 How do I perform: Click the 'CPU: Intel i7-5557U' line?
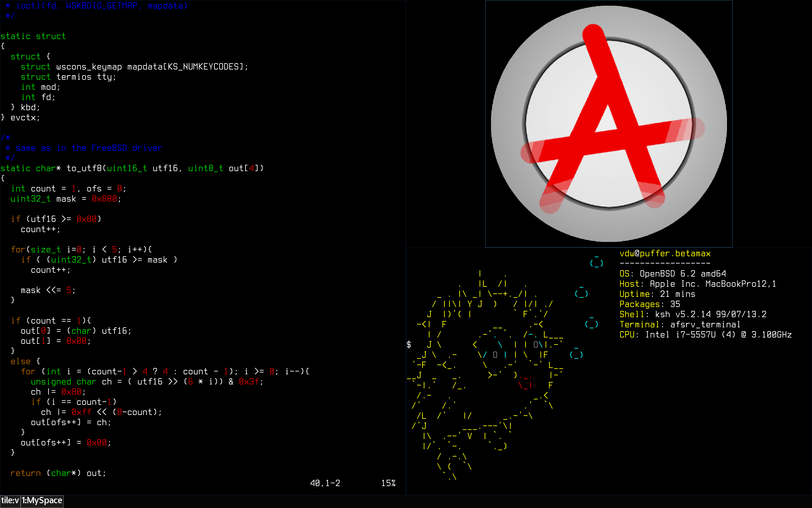point(706,335)
